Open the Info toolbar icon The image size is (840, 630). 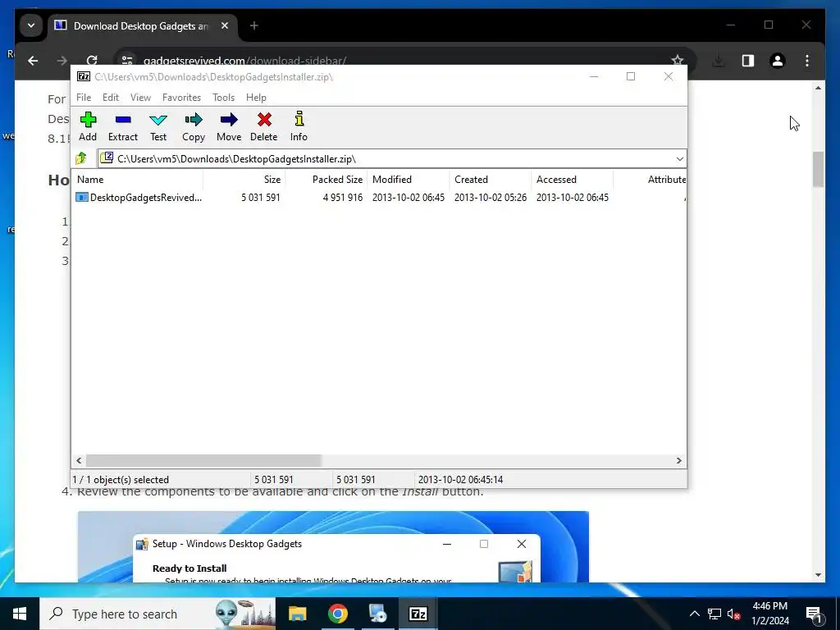pos(299,127)
